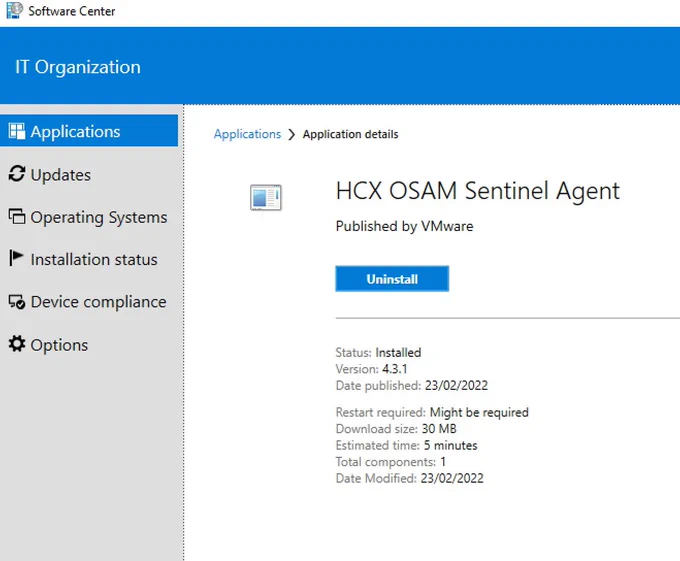Screen dimensions: 680x561
Task: Click the Updates refresh arrows icon
Action: [x=17, y=174]
